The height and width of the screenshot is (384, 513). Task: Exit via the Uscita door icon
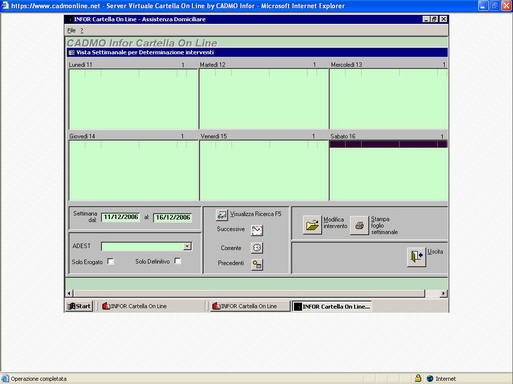[x=416, y=257]
